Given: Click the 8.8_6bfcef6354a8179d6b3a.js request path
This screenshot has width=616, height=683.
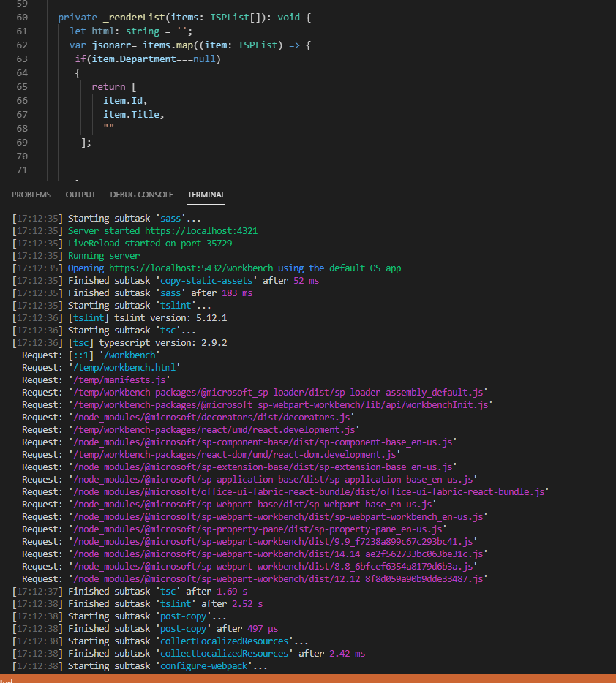Looking at the screenshot, I should [x=273, y=567].
